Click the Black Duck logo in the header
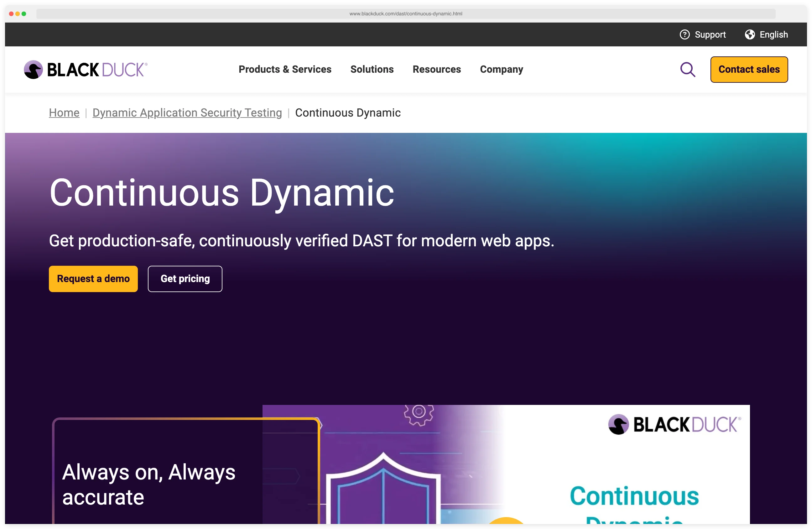The height and width of the screenshot is (529, 812). (x=85, y=69)
